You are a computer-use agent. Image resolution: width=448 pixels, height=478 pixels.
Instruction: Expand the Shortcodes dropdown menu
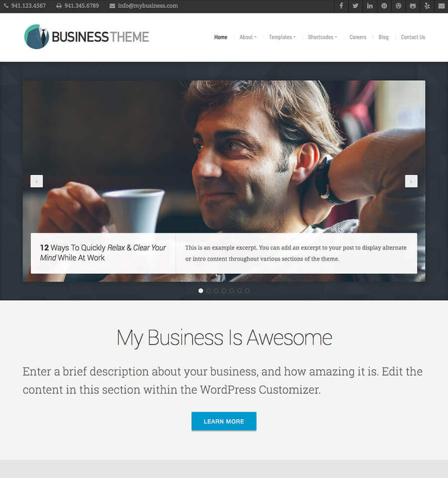[322, 37]
